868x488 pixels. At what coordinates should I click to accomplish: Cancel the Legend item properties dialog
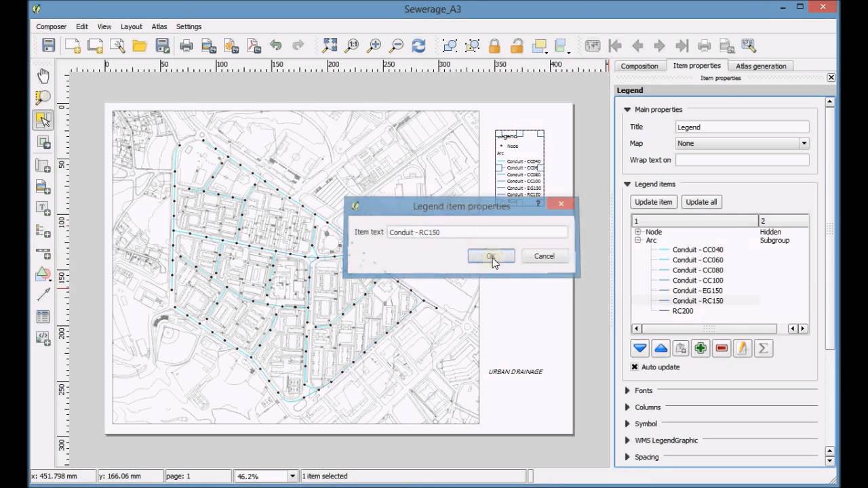pyautogui.click(x=544, y=256)
